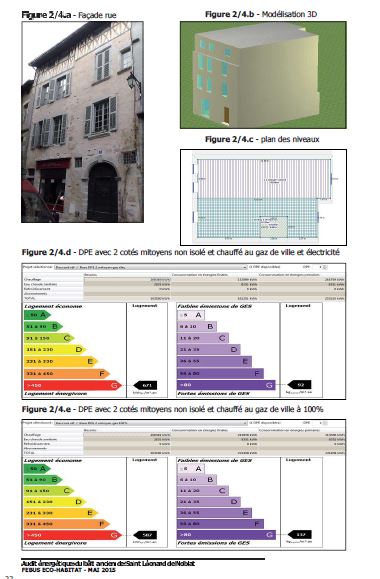Toggle the DPE disponible checkbox in Figure 2/4.d

[x=251, y=267]
